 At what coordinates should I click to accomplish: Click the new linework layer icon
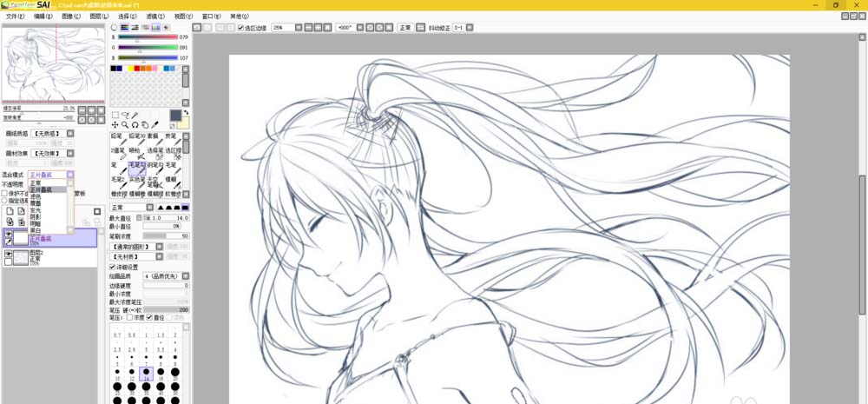[x=21, y=211]
